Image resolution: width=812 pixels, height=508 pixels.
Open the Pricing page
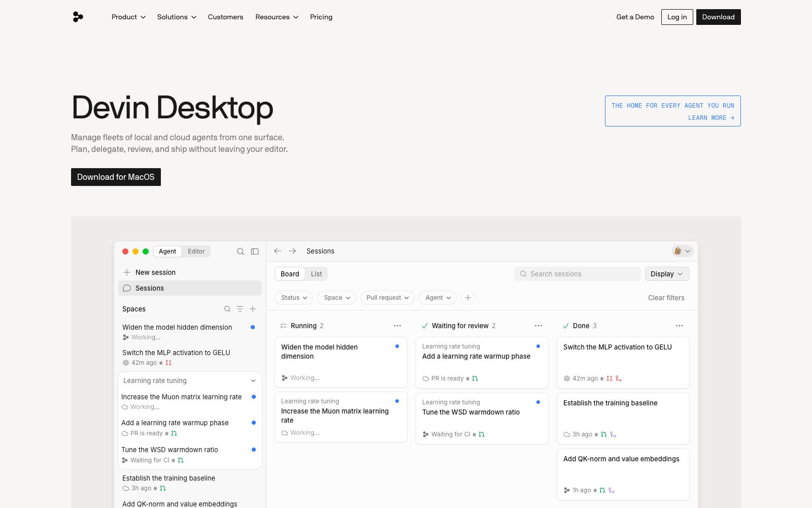coord(321,17)
